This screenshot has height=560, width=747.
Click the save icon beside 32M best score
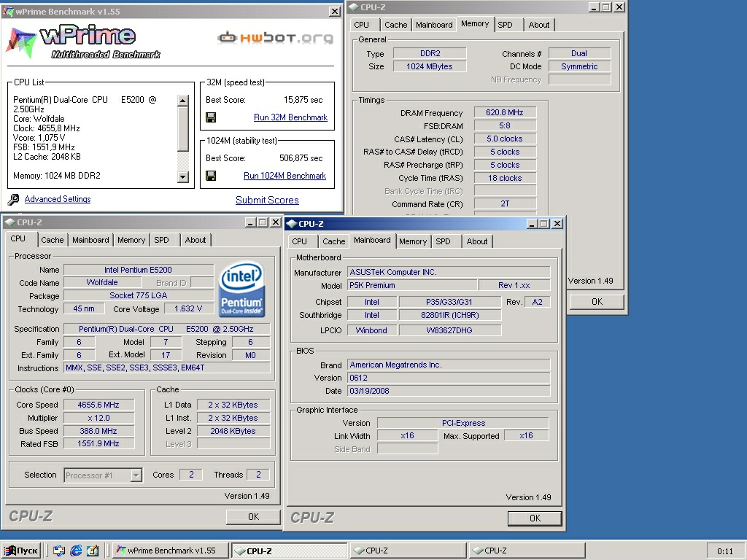[211, 117]
